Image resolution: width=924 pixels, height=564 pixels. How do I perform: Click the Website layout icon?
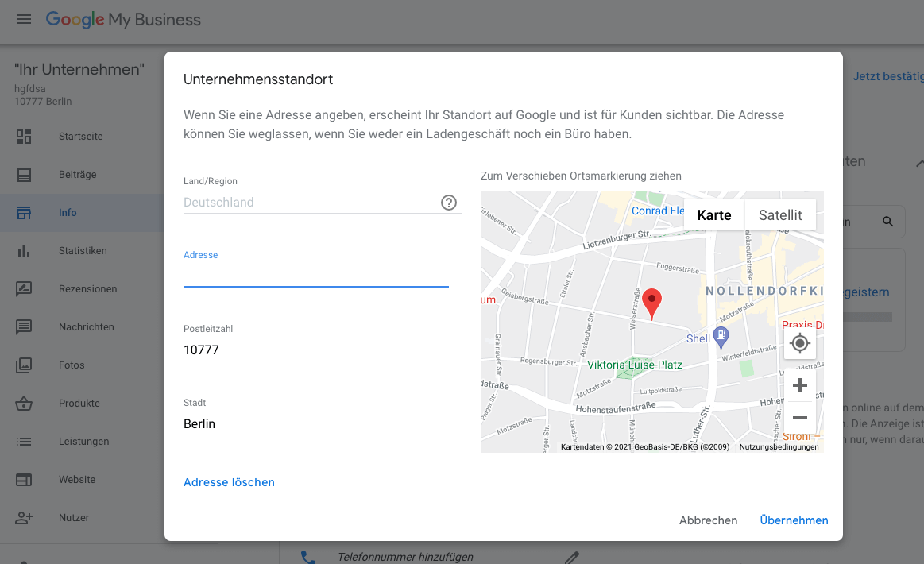pyautogui.click(x=24, y=480)
